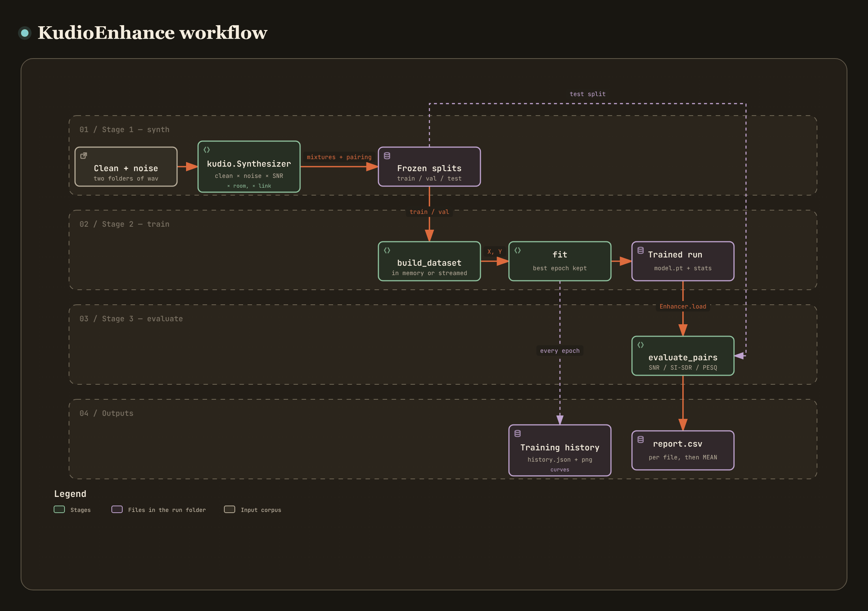
Task: Click the green Stages legend swatch
Action: (59, 509)
